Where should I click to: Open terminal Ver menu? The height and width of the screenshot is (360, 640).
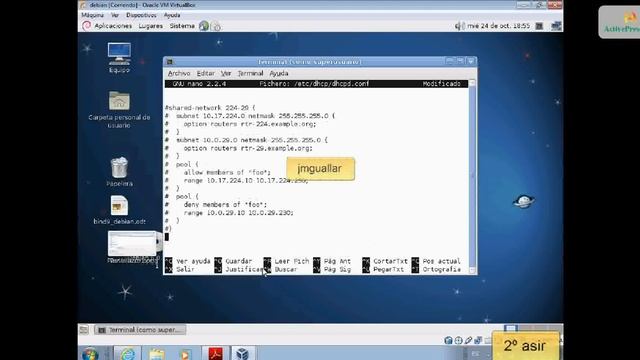(x=226, y=73)
